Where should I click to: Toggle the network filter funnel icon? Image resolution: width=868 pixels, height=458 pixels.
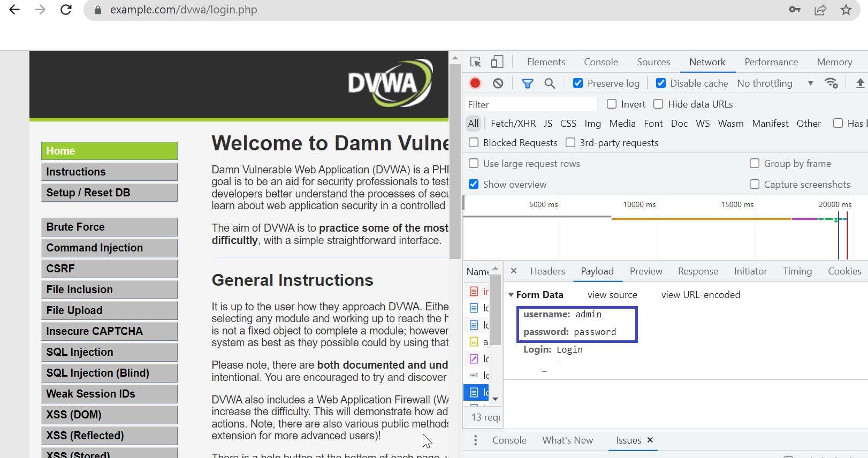pyautogui.click(x=528, y=83)
